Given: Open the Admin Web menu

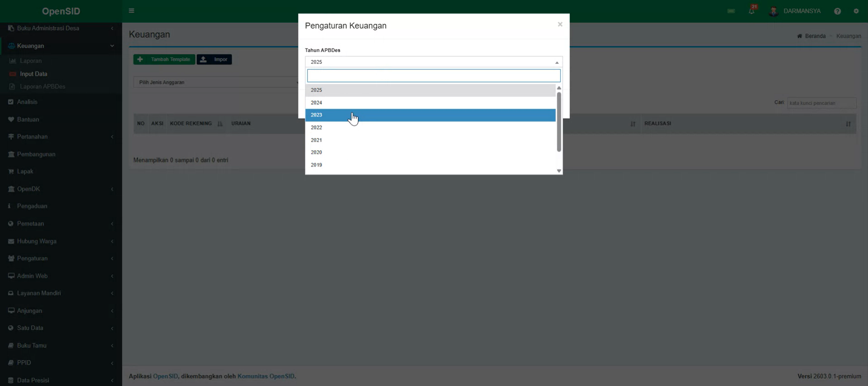Looking at the screenshot, I should coord(32,276).
